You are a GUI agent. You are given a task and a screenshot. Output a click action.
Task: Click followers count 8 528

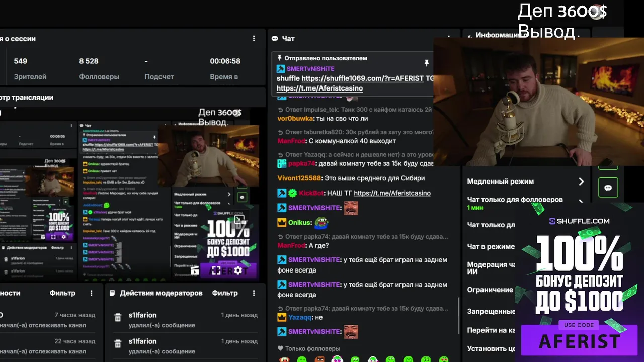coord(89,61)
